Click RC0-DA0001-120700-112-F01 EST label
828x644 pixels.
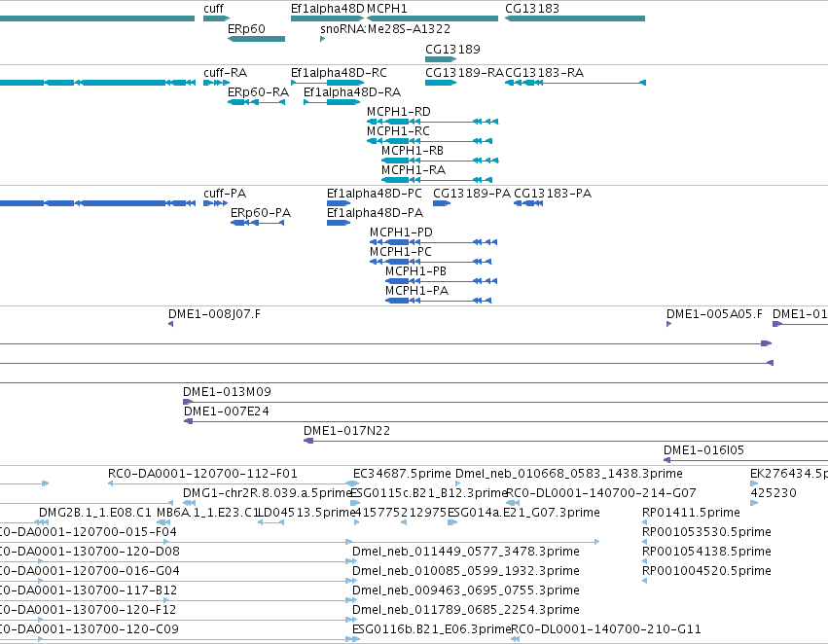point(202,474)
